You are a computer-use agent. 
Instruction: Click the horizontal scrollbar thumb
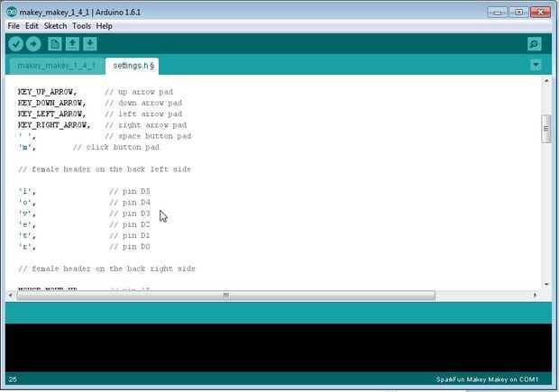[226, 295]
